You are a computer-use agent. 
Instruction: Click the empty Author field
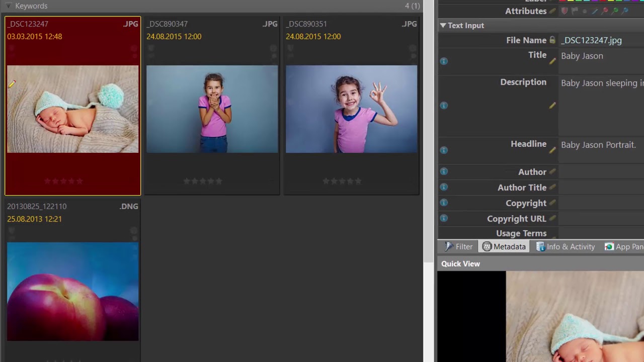[x=601, y=171]
